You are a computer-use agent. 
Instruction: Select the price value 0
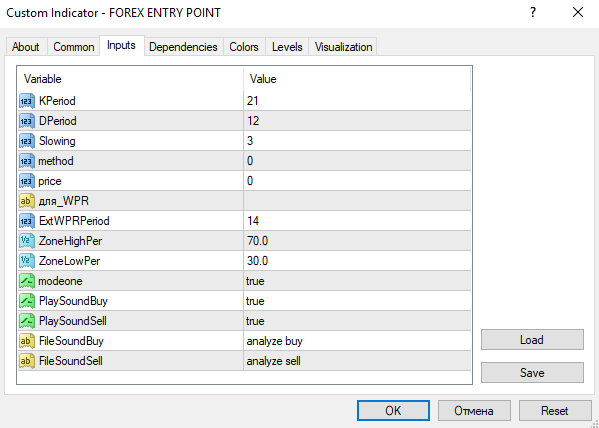coord(357,181)
